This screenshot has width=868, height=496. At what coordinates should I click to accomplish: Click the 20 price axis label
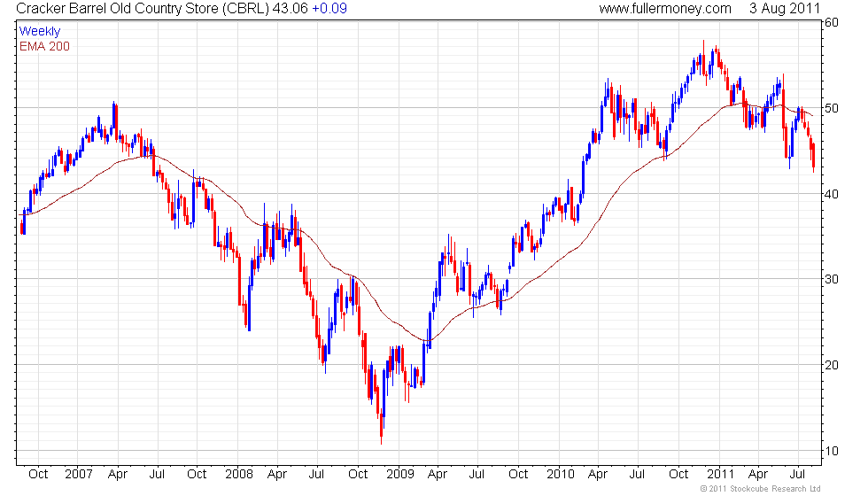pos(832,365)
